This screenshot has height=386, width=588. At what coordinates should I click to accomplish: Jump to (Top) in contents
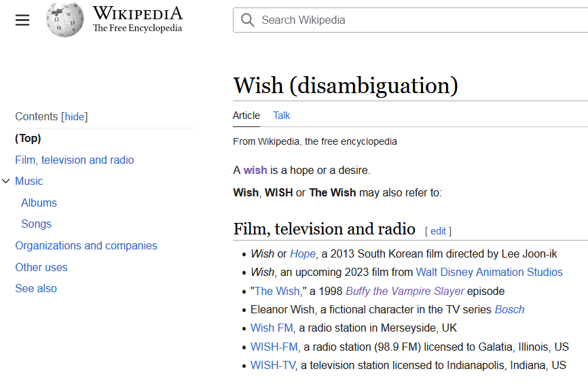28,138
